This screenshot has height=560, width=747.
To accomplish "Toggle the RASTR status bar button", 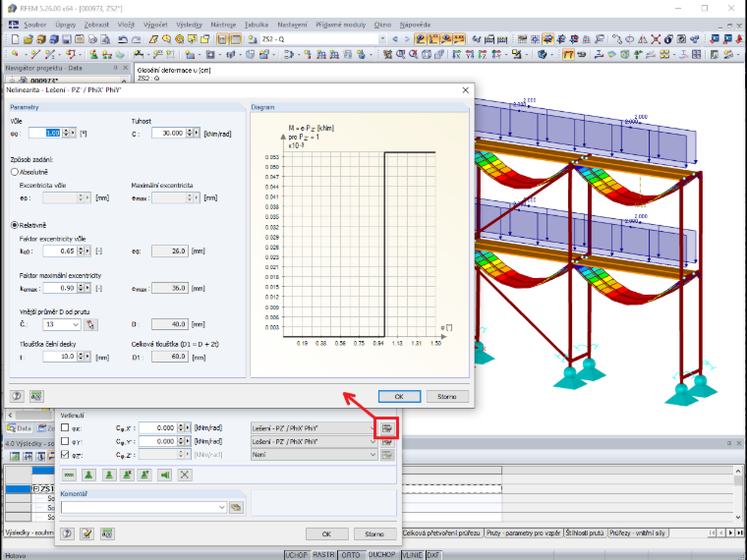I will click(x=323, y=555).
